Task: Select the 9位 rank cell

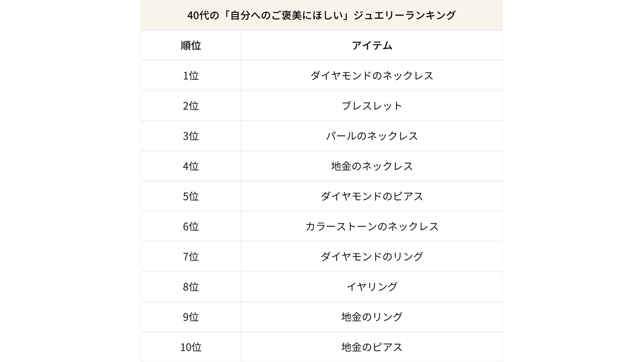Action: pyautogui.click(x=191, y=317)
